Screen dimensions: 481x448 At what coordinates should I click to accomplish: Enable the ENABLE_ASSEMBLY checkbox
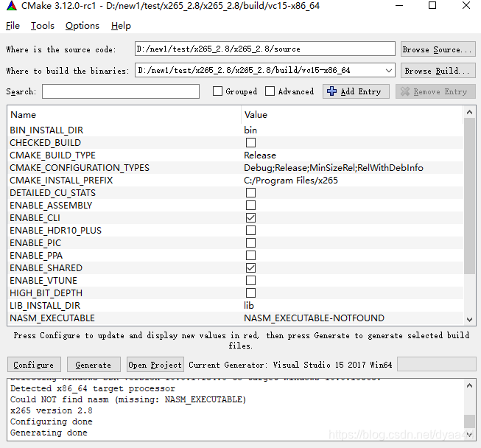[x=250, y=206]
